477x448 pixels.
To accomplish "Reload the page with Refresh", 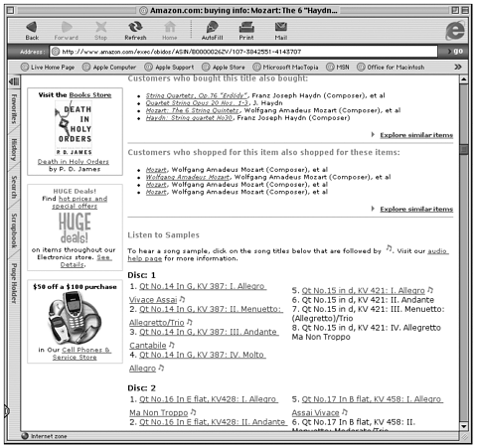I will click(x=135, y=31).
